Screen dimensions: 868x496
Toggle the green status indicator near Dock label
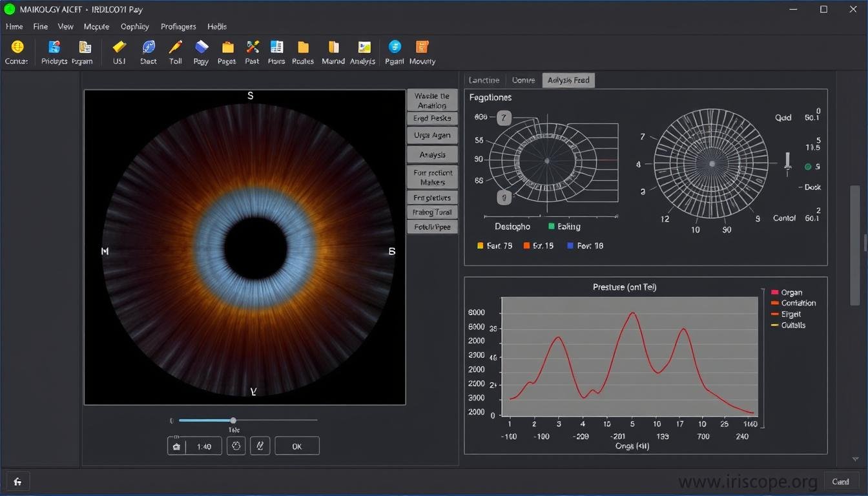[808, 166]
